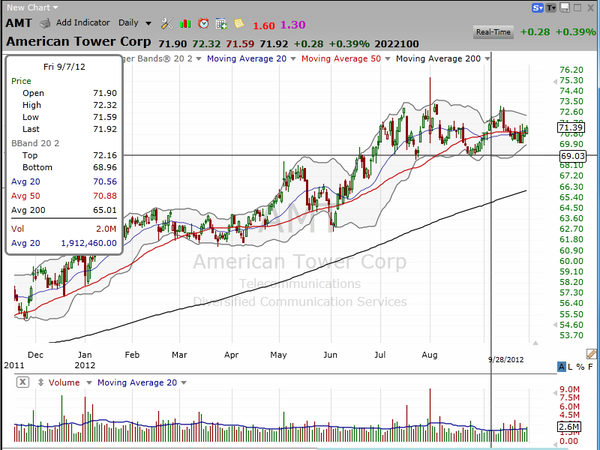Image resolution: width=600 pixels, height=450 pixels.
Task: Click the 9/28/2012 crosshair date label
Action: (x=505, y=360)
